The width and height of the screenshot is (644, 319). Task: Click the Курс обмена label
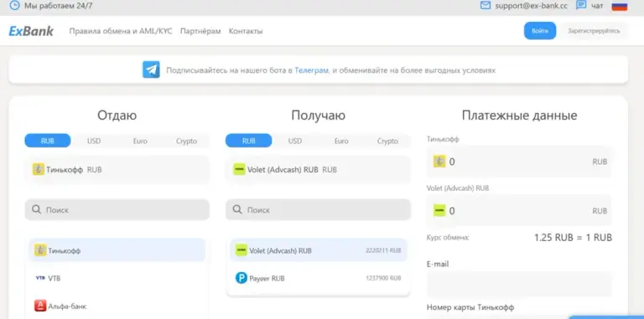[448, 238]
